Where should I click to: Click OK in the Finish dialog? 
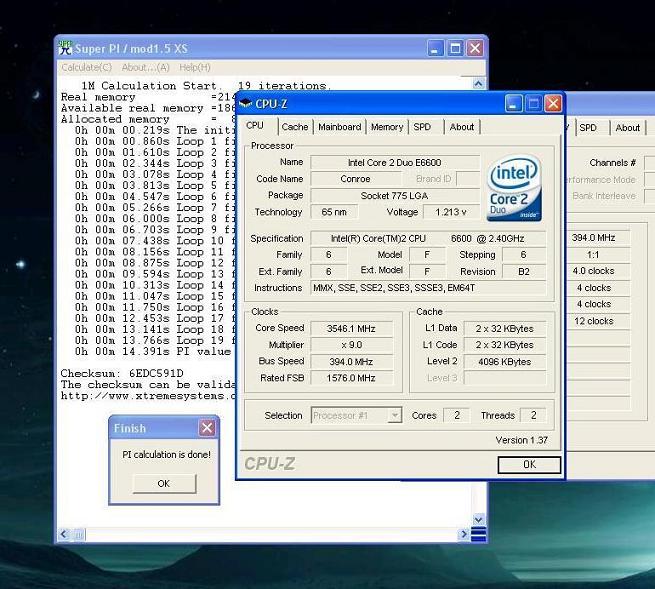(164, 484)
